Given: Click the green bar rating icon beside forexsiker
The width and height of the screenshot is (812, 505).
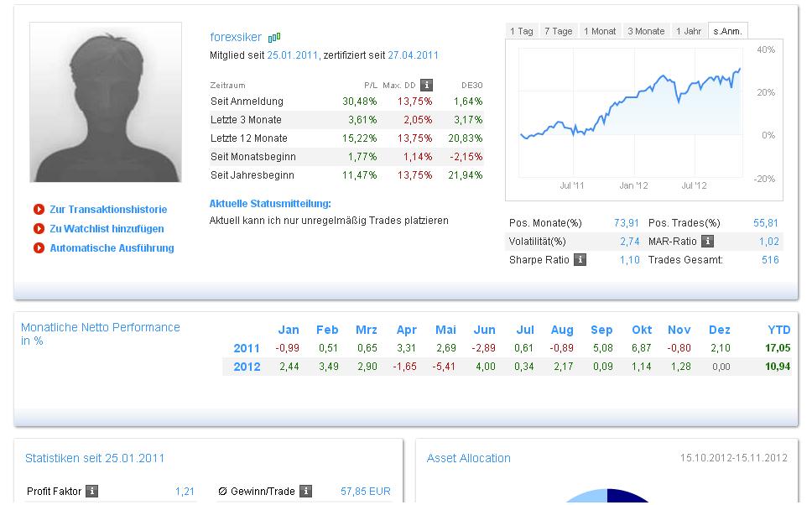Looking at the screenshot, I should (x=274, y=37).
